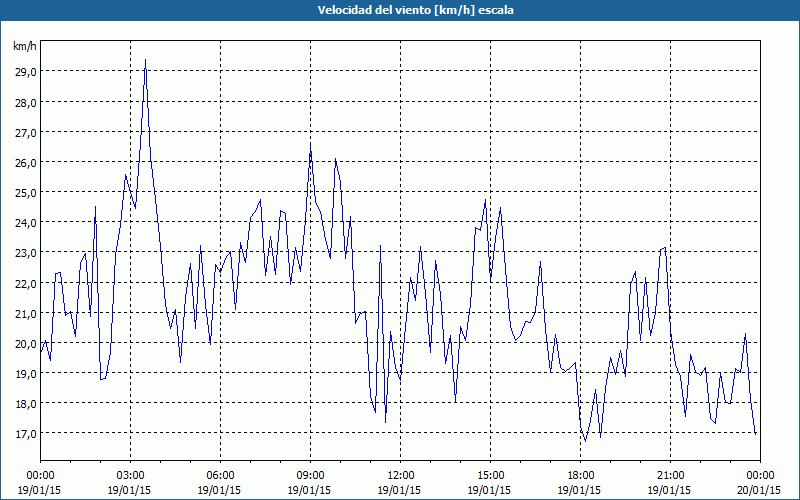Click the '18,0' label on the vertical axis
The height and width of the screenshot is (500, 800).
click(x=26, y=404)
